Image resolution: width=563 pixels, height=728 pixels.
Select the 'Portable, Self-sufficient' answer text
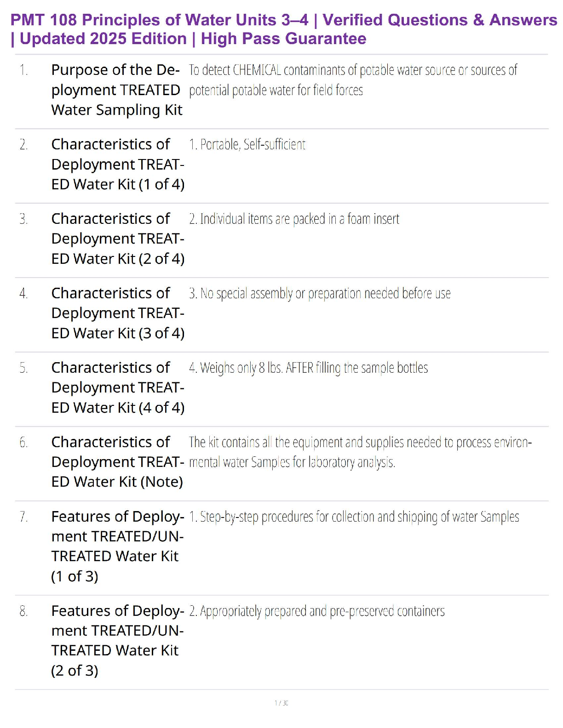click(247, 144)
